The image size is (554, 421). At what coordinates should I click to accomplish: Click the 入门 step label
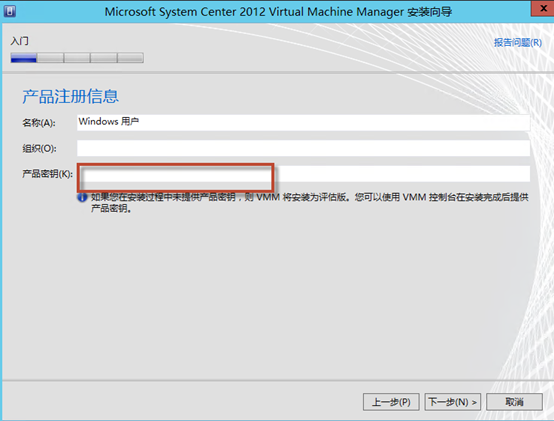pos(19,41)
